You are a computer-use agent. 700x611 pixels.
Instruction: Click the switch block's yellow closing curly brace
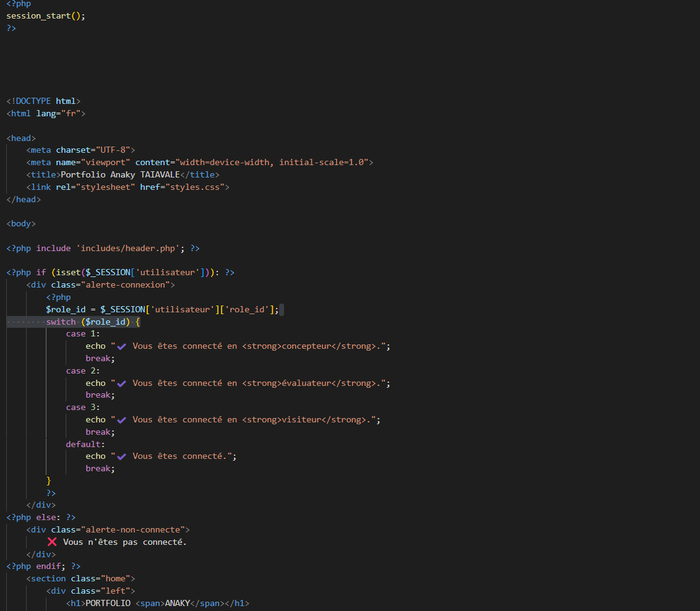click(x=49, y=481)
